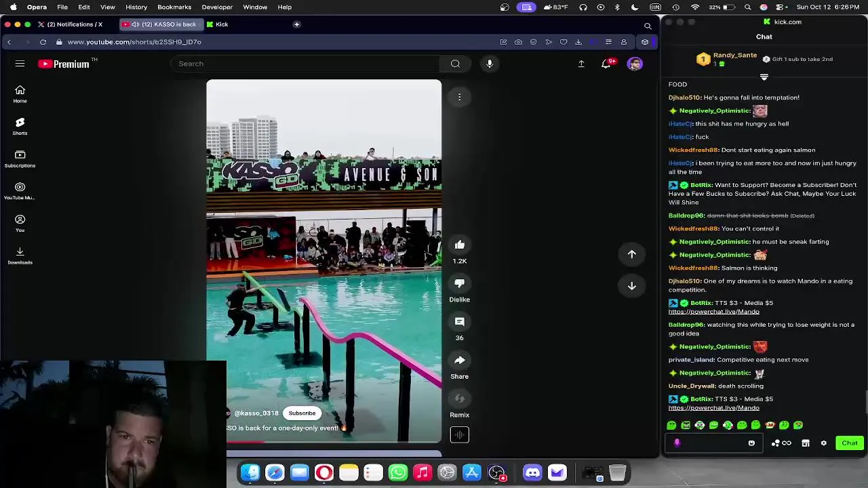This screenshot has width=868, height=488.
Task: Open the Apple menu
Action: [x=13, y=7]
